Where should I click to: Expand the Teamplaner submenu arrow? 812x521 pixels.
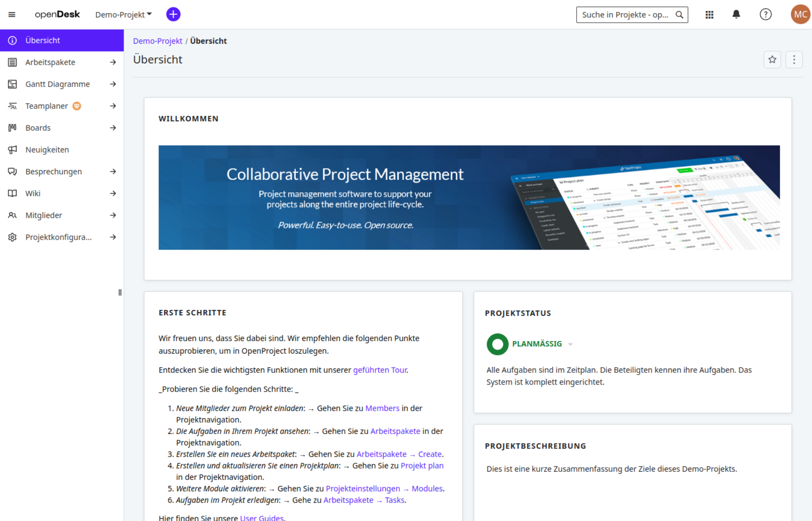point(113,106)
